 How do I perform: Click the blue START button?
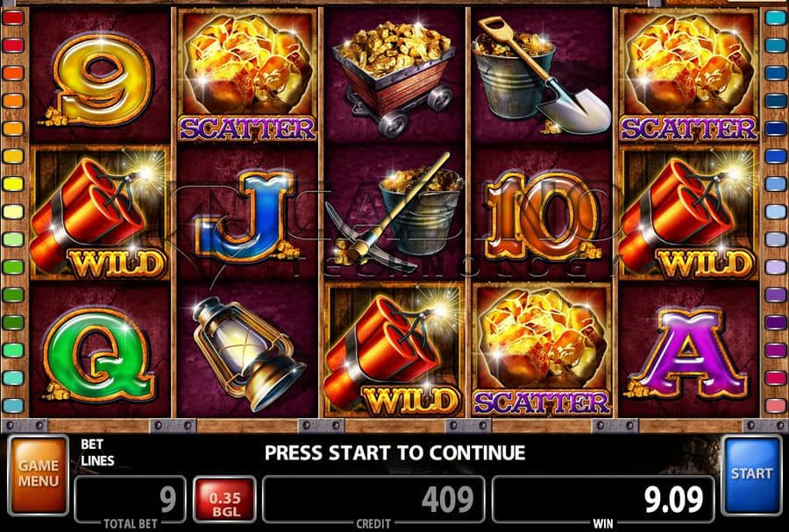click(751, 475)
